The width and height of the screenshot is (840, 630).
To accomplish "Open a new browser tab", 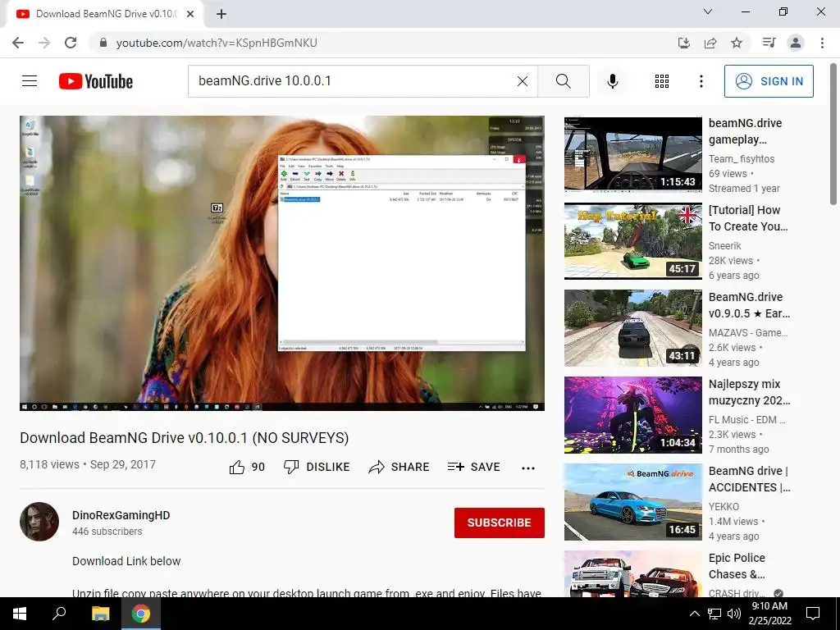I will 221,14.
